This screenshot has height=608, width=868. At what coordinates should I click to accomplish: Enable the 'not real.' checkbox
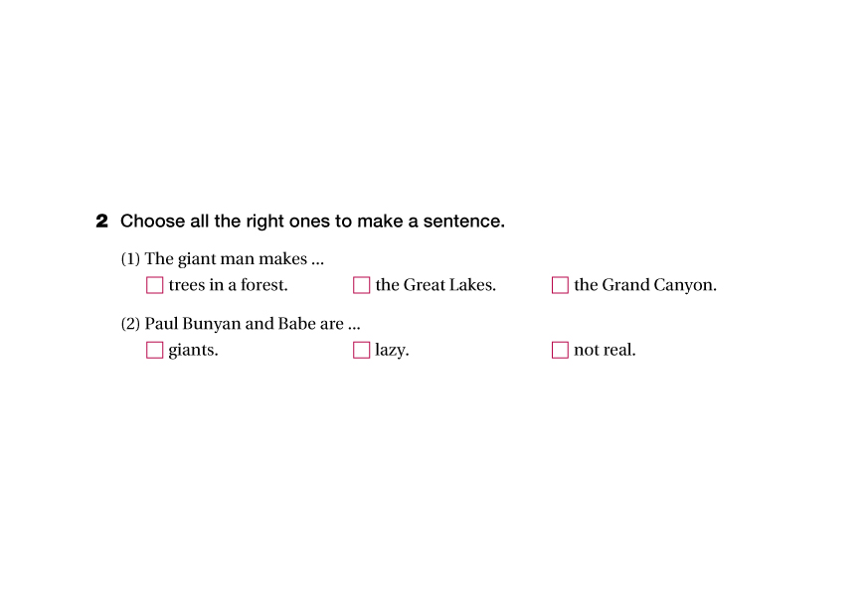pyautogui.click(x=560, y=350)
